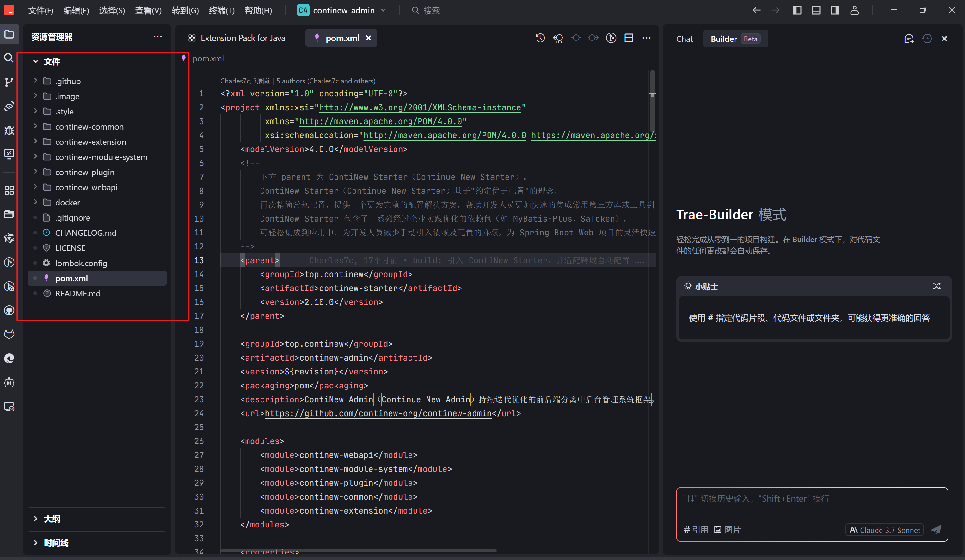Toggle the left primary sidebar layout
965x560 pixels.
pos(797,10)
